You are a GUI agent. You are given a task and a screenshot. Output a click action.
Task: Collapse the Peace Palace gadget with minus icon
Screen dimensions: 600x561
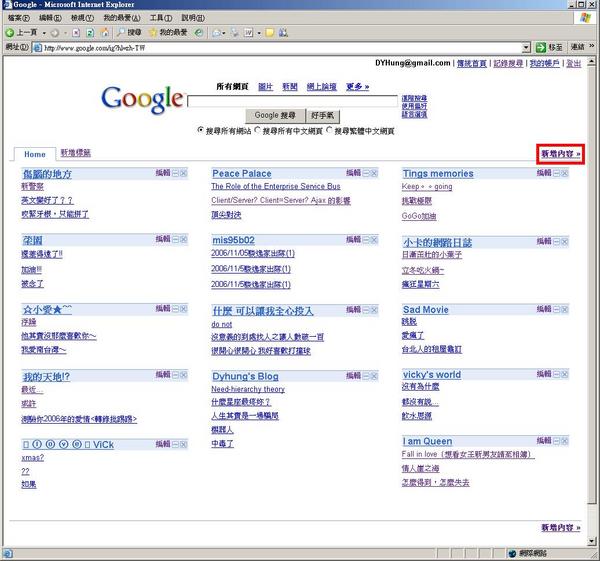[x=366, y=174]
